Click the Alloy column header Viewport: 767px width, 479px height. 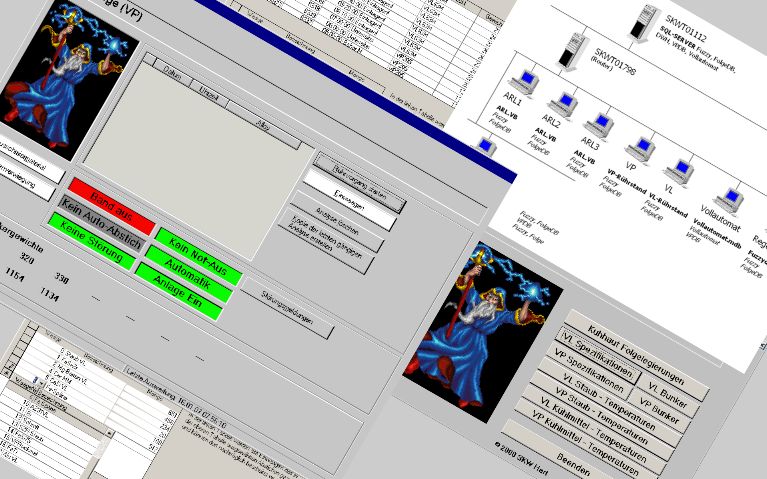263,125
